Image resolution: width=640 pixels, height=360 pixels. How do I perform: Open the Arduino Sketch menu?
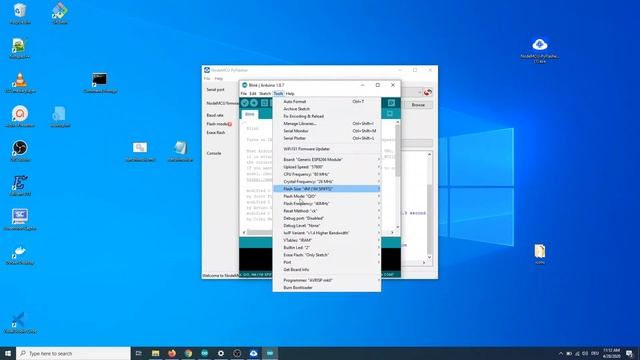[x=265, y=93]
